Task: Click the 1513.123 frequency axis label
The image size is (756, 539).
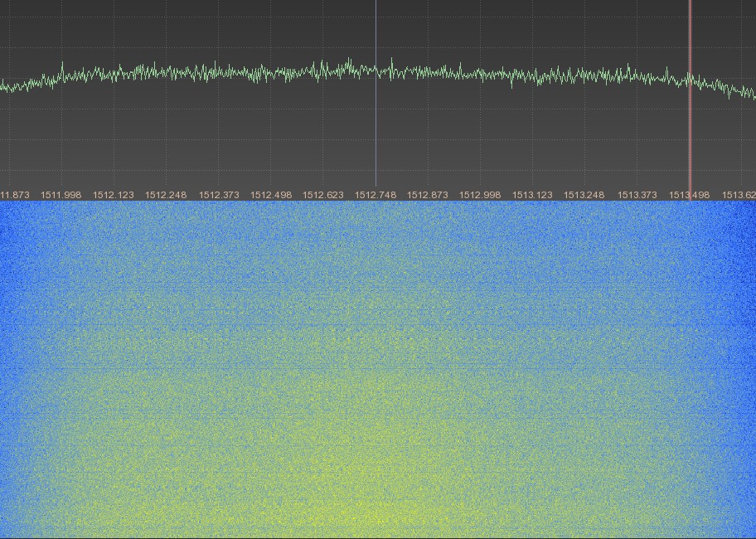Action: [532, 195]
